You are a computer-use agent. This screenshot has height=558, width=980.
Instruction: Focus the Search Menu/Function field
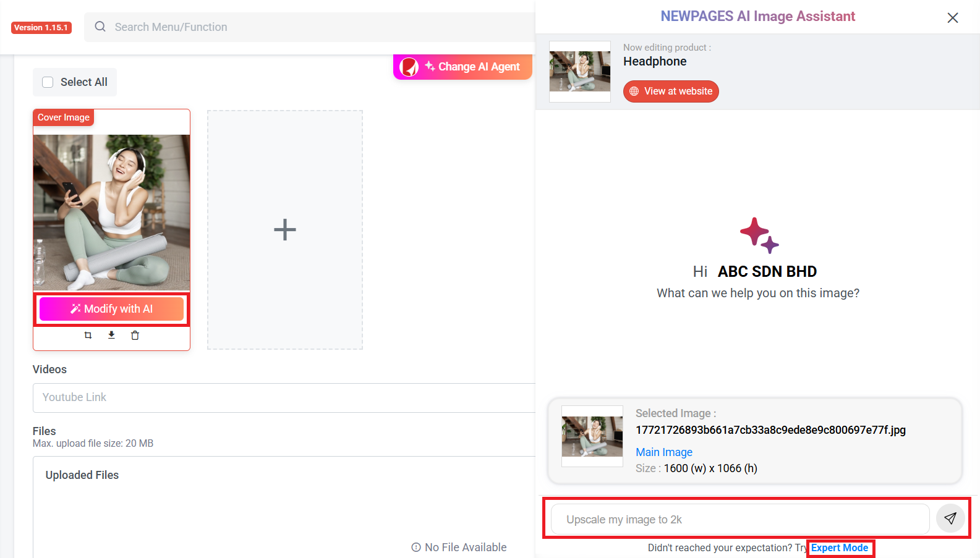(309, 27)
